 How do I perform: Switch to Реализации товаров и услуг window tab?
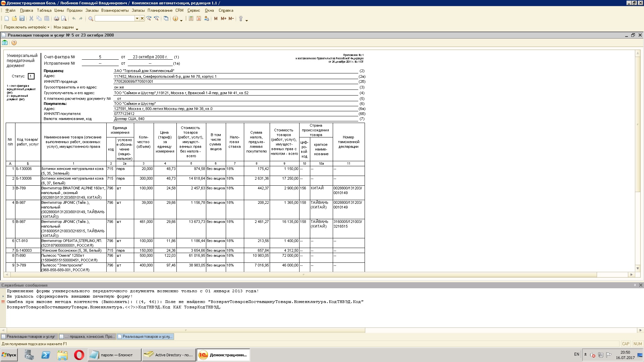click(x=29, y=337)
